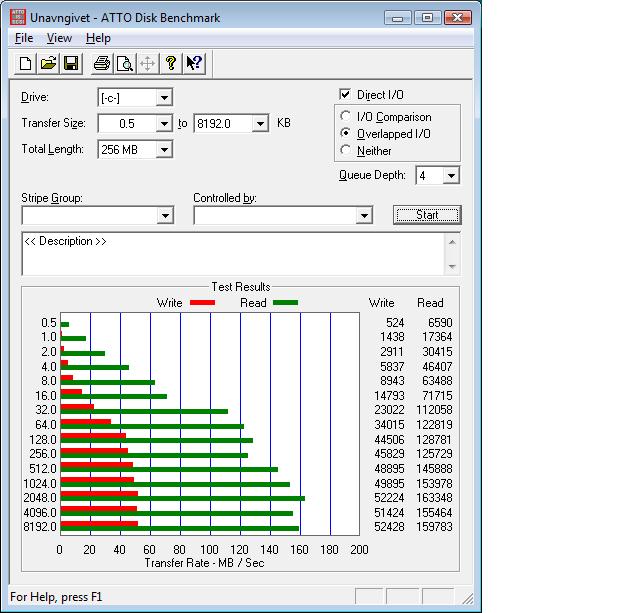Viewport: 640px width, 613px height.
Task: Open the Queue Depth dropdown
Action: (x=451, y=176)
